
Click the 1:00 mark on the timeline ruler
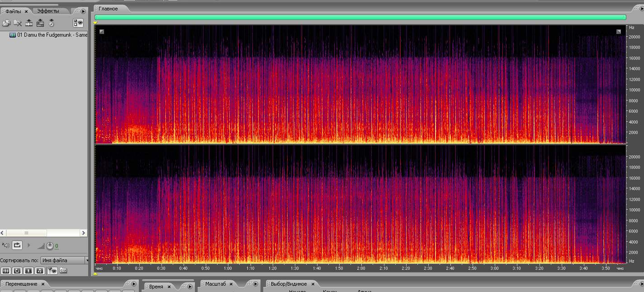click(x=227, y=268)
